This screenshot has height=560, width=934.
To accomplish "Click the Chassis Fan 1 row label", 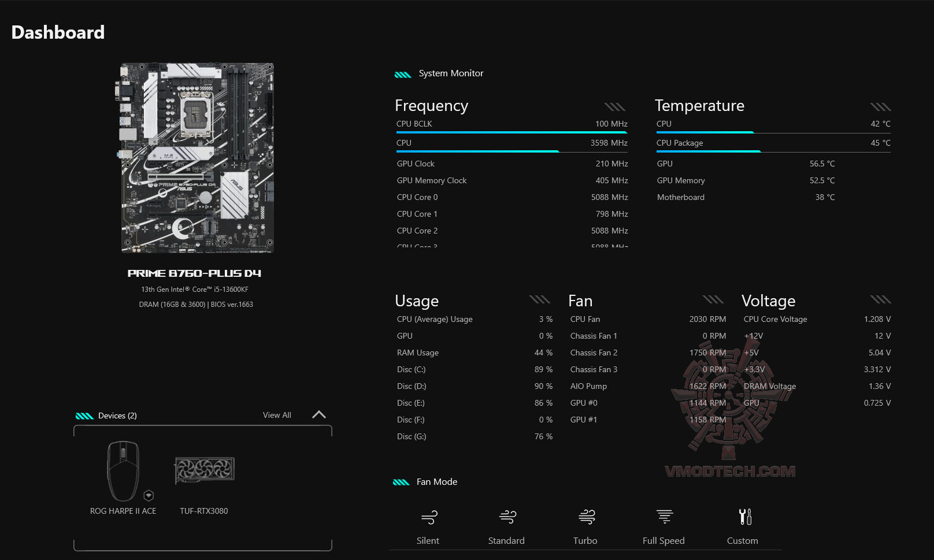I will click(x=594, y=336).
